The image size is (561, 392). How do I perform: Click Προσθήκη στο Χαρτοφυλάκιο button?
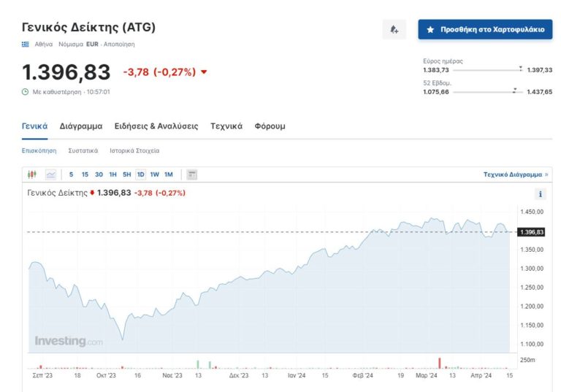tap(485, 29)
